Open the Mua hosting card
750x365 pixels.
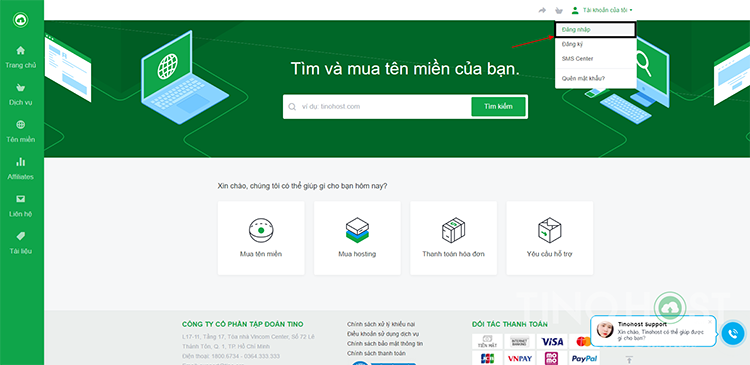(357, 238)
